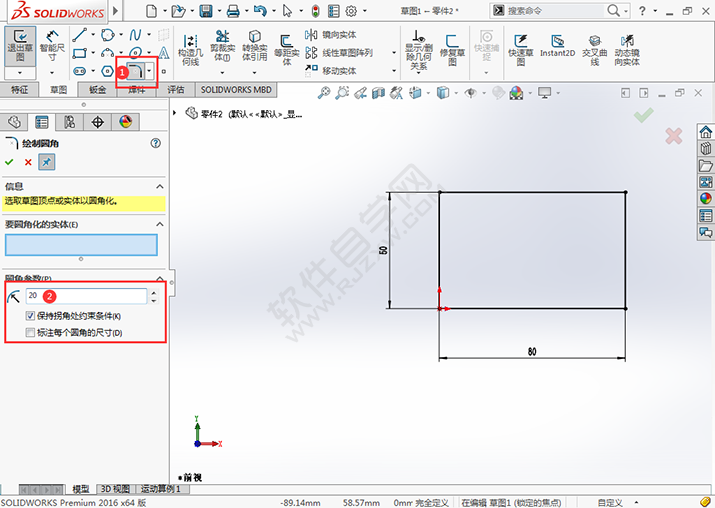715x508 pixels.
Task: Select the Smart Dimension tool
Action: tap(52, 45)
